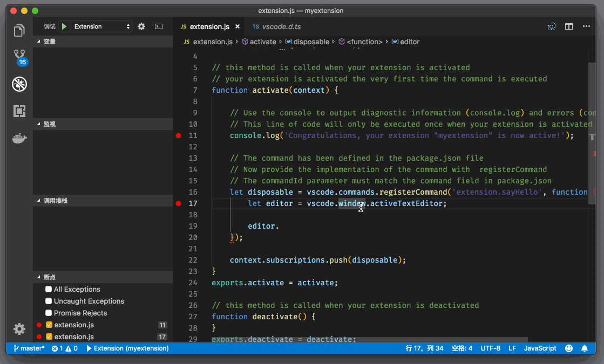Open the Debug Console icon
This screenshot has width=604, height=364.
[x=159, y=26]
